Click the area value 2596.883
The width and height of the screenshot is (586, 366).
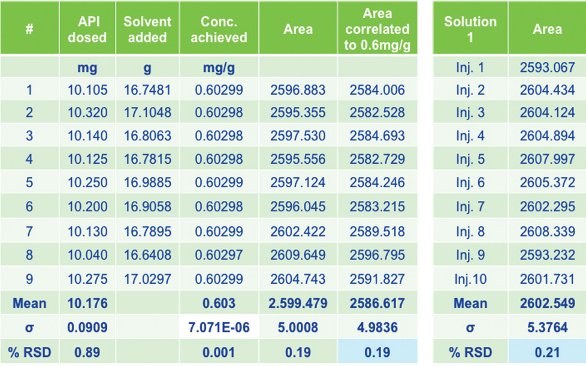click(x=298, y=90)
